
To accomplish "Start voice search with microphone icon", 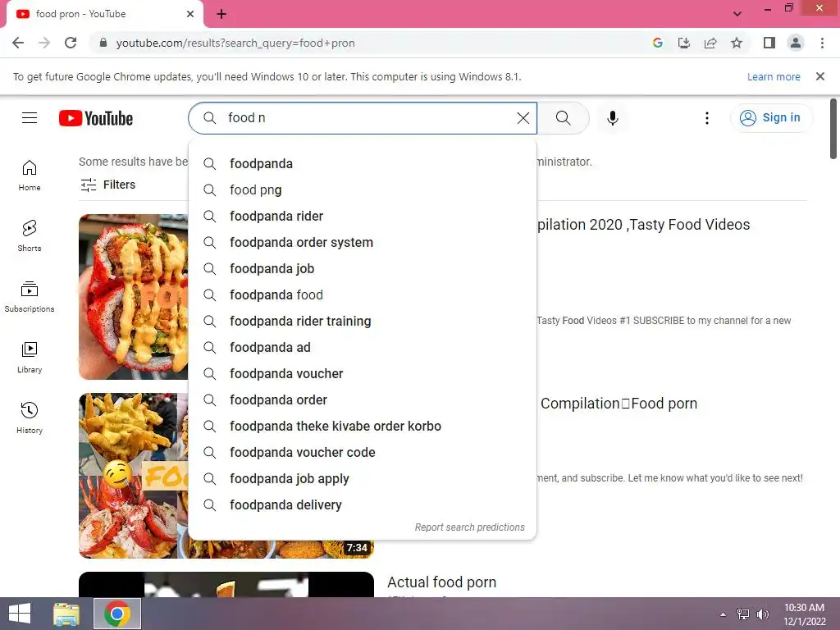I will point(613,118).
